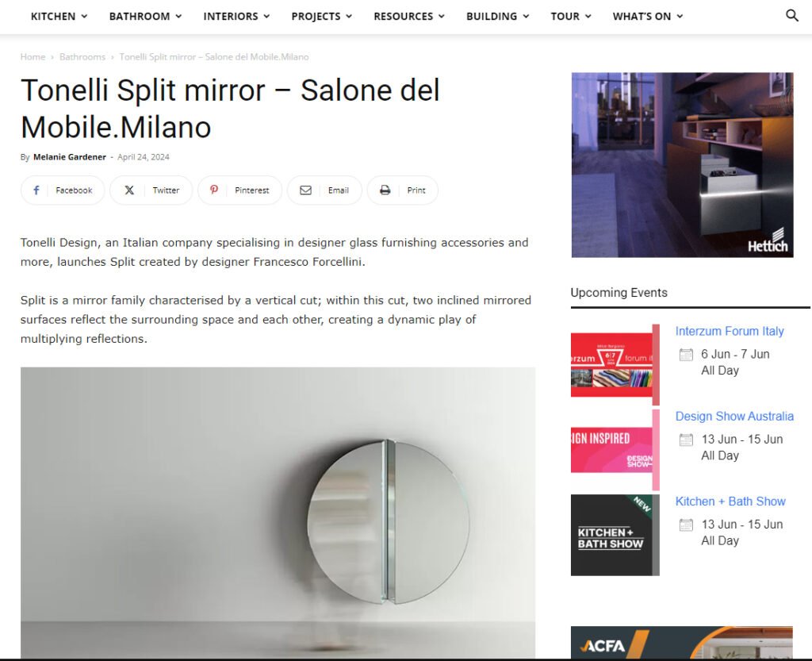Click the Email envelope icon
The height and width of the screenshot is (661, 812).
[x=305, y=190]
